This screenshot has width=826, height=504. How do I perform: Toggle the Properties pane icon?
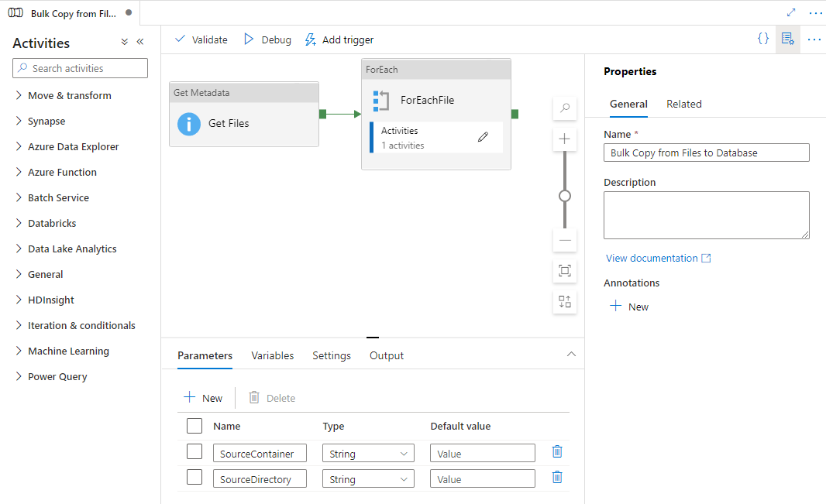click(788, 39)
